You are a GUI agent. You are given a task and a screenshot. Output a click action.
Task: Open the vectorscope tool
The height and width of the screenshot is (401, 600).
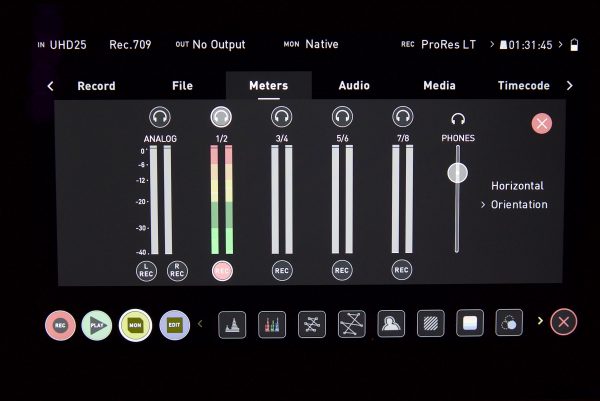[x=312, y=323]
